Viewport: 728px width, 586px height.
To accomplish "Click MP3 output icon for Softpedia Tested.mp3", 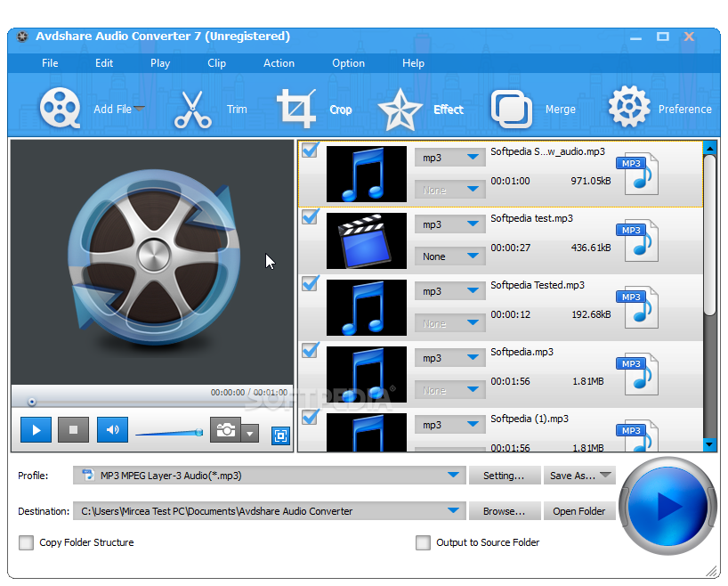I will click(637, 307).
